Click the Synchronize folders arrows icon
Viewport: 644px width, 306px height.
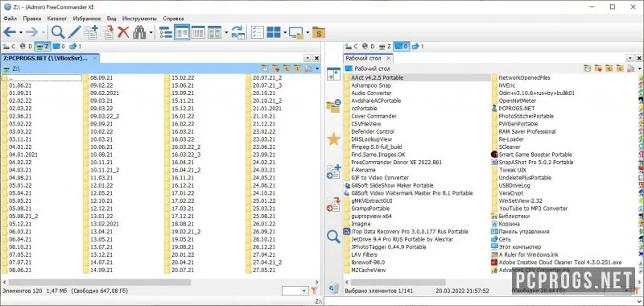tap(237, 32)
